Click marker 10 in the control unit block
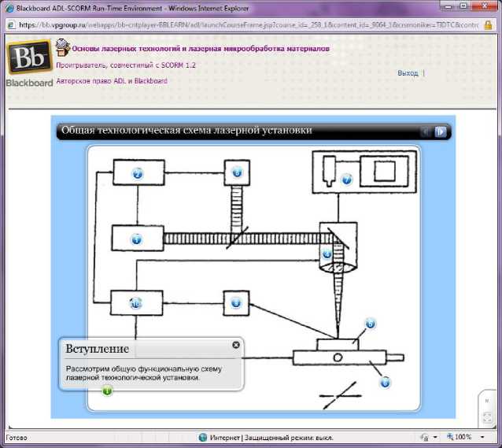This screenshot has width=502, height=448. tap(136, 303)
